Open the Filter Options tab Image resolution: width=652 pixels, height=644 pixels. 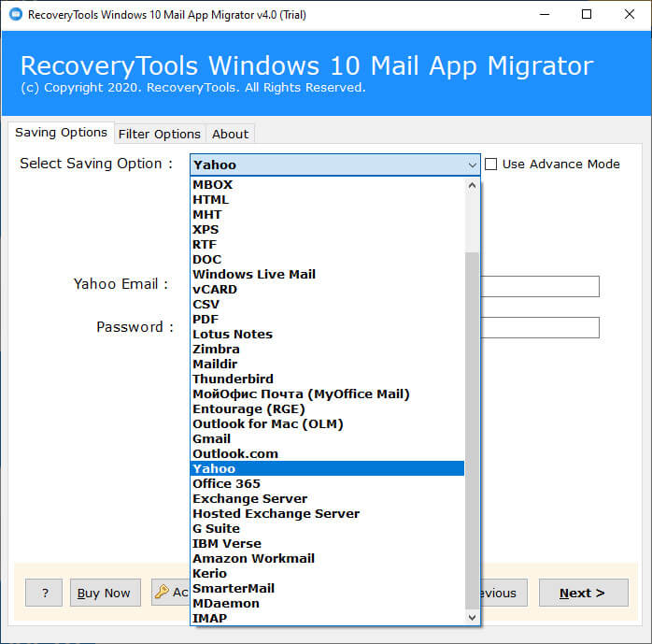click(160, 135)
